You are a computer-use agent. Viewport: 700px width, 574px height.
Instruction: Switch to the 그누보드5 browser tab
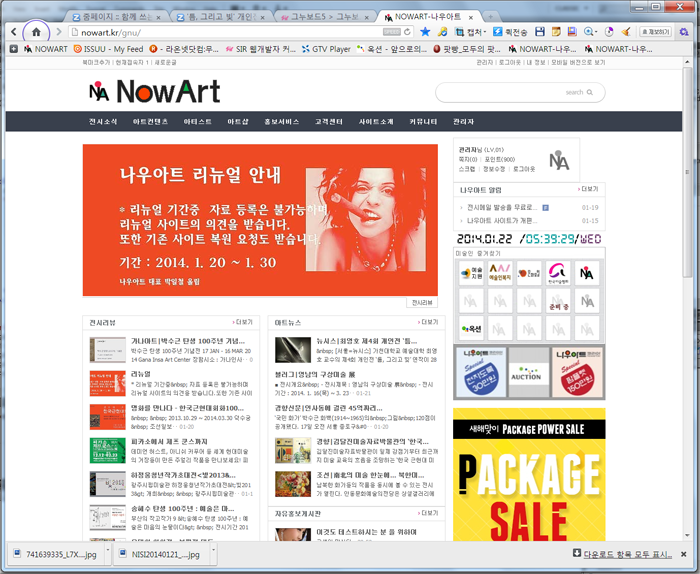click(325, 17)
